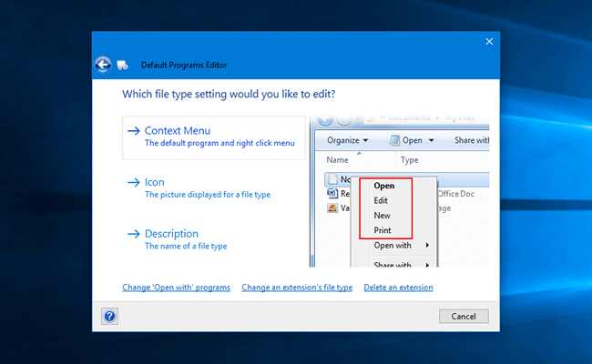Viewport: 592px width, 364px height.
Task: Click New in the context menu
Action: pyautogui.click(x=383, y=216)
